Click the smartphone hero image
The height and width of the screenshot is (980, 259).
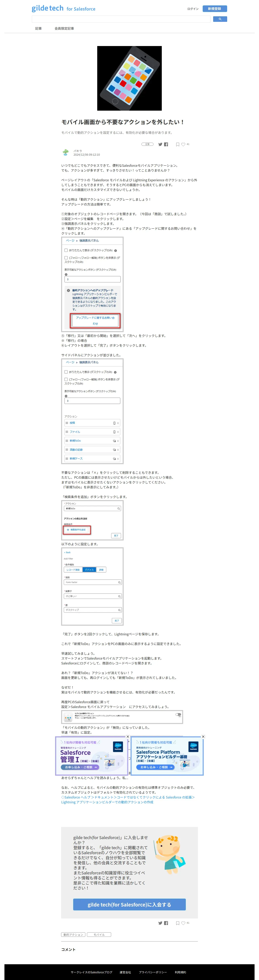[x=129, y=78]
